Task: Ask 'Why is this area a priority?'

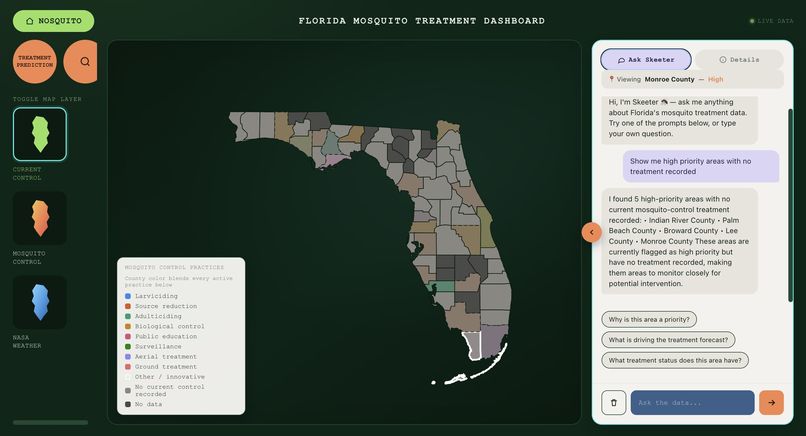Action: pyautogui.click(x=649, y=319)
